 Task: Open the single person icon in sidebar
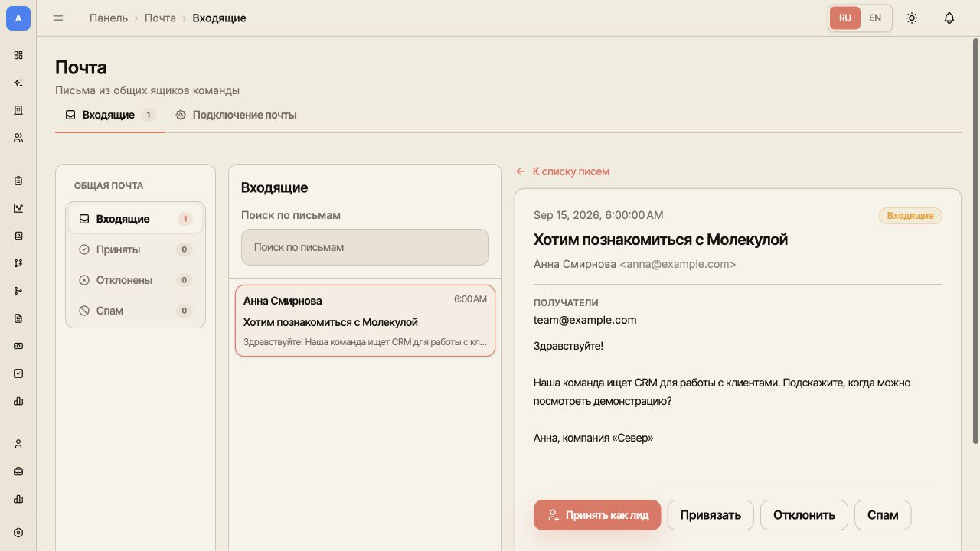[x=18, y=444]
